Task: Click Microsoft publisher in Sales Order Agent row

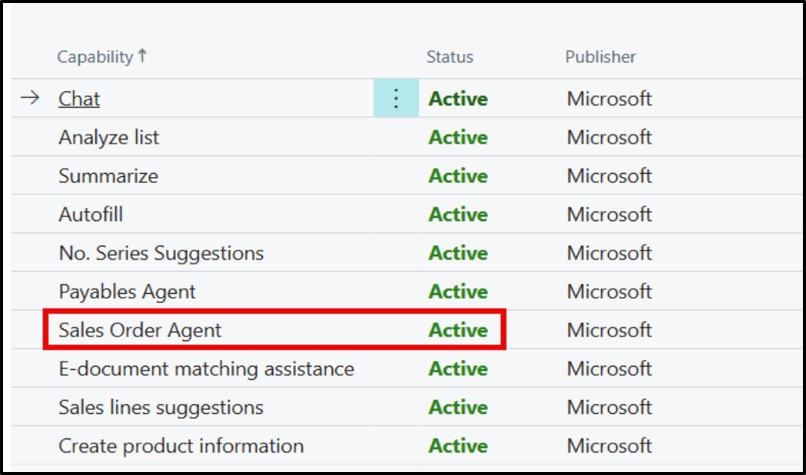Action: tap(609, 330)
